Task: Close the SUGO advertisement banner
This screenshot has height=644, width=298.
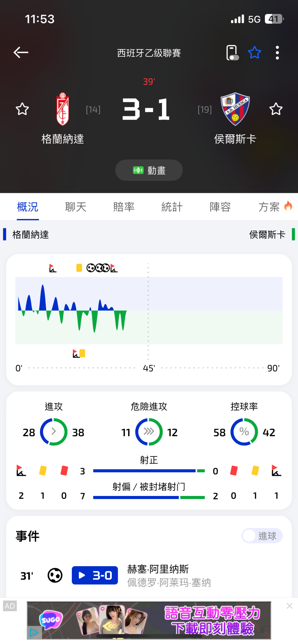Action: [289, 606]
